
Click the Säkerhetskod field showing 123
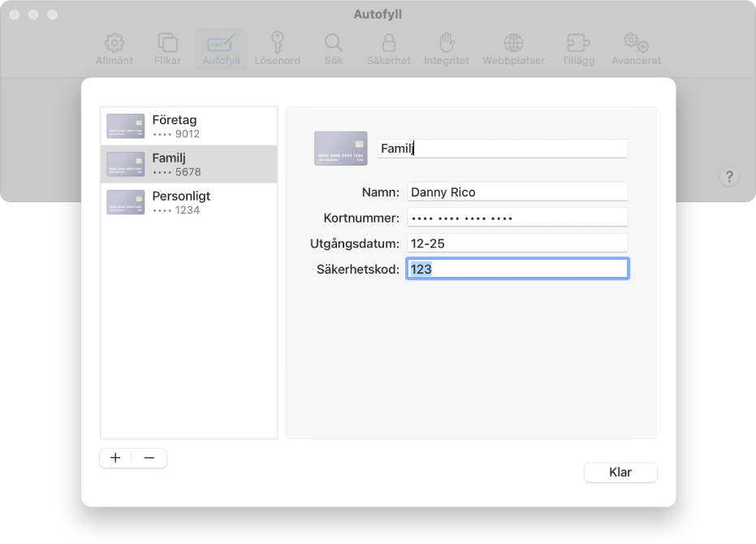(517, 269)
